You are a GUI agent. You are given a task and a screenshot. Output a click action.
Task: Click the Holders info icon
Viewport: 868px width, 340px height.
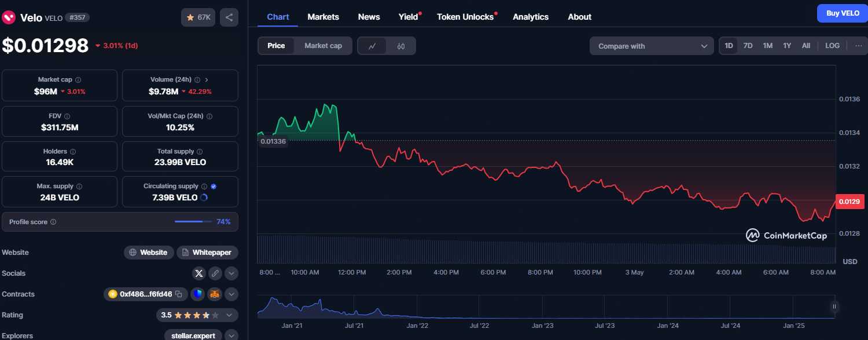(x=73, y=152)
